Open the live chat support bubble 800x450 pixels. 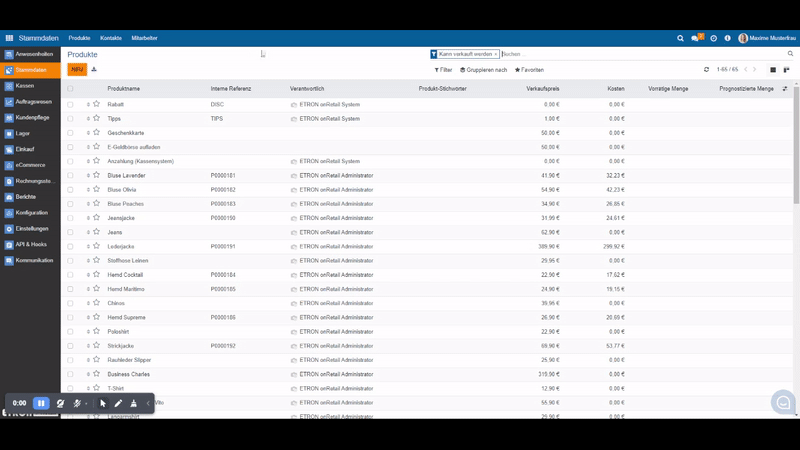783,402
